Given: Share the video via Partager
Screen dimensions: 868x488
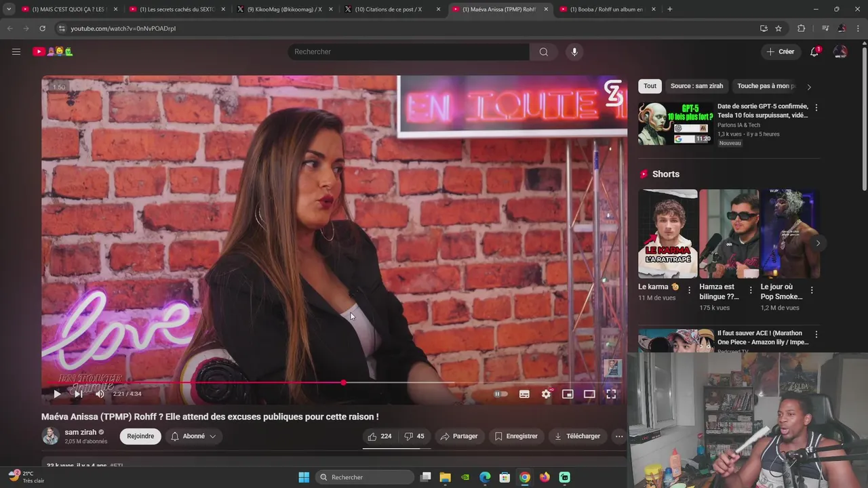Looking at the screenshot, I should (x=459, y=436).
